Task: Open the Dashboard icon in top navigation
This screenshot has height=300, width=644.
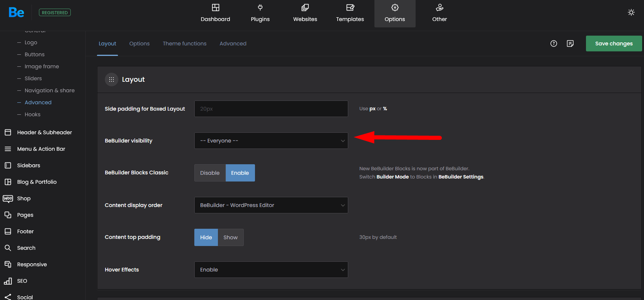Action: [216, 7]
